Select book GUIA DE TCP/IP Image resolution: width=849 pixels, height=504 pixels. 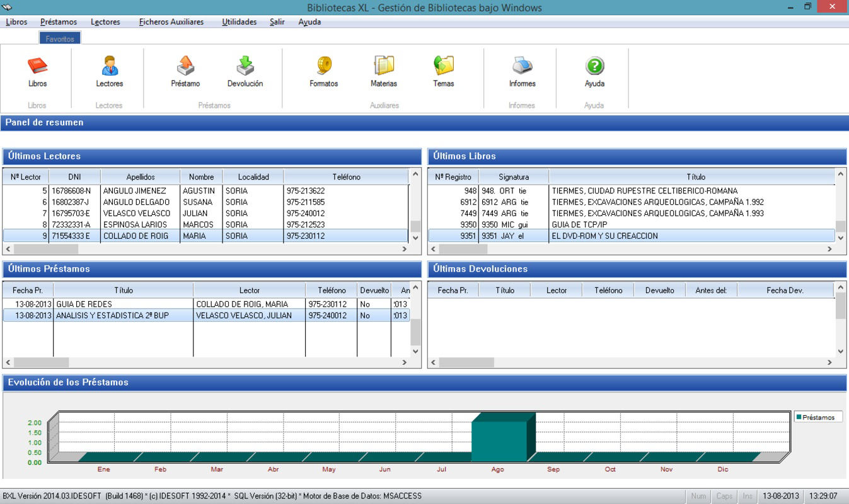pyautogui.click(x=632, y=224)
